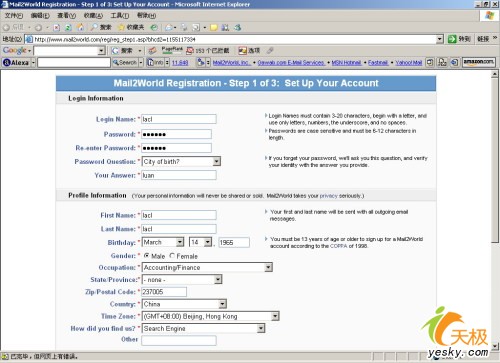500x363 pixels.
Task: Click the Mail envelope toolbar icon
Action: [169, 27]
